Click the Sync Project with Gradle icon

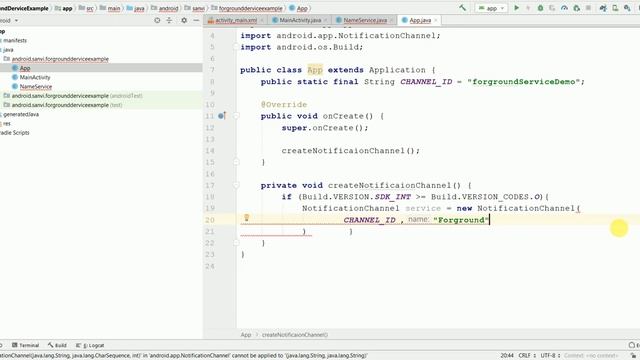coord(603,8)
